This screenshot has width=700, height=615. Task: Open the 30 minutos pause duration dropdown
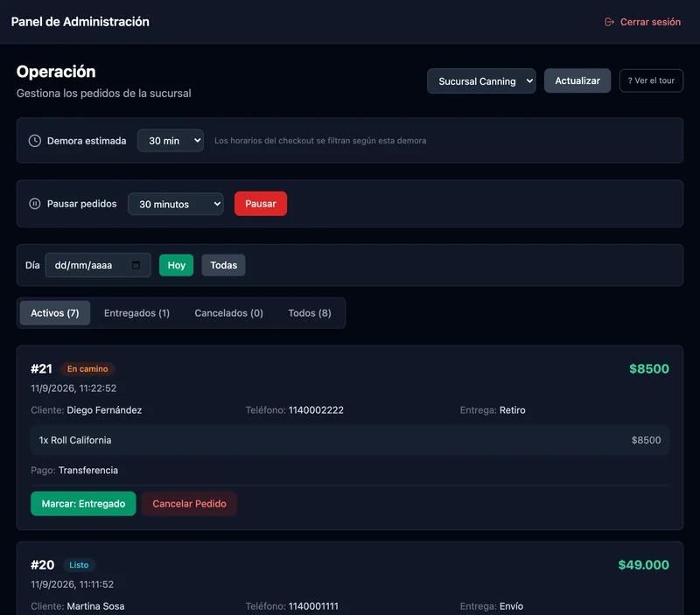(x=176, y=204)
